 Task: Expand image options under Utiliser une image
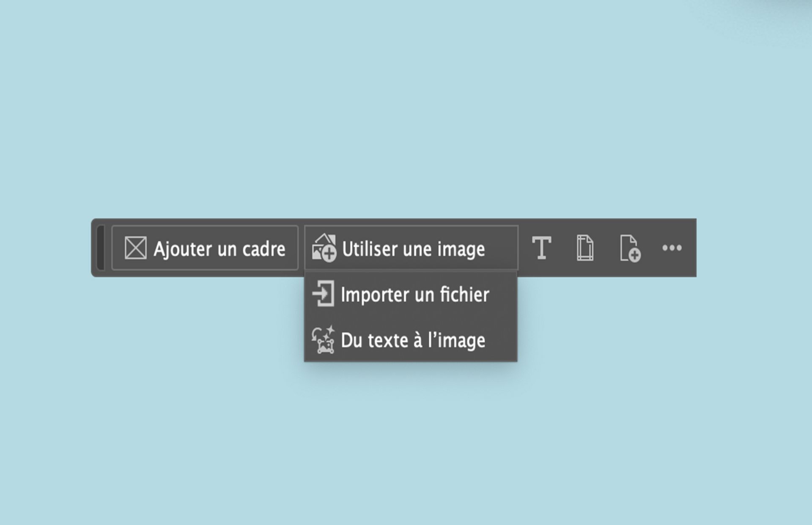[x=411, y=249]
